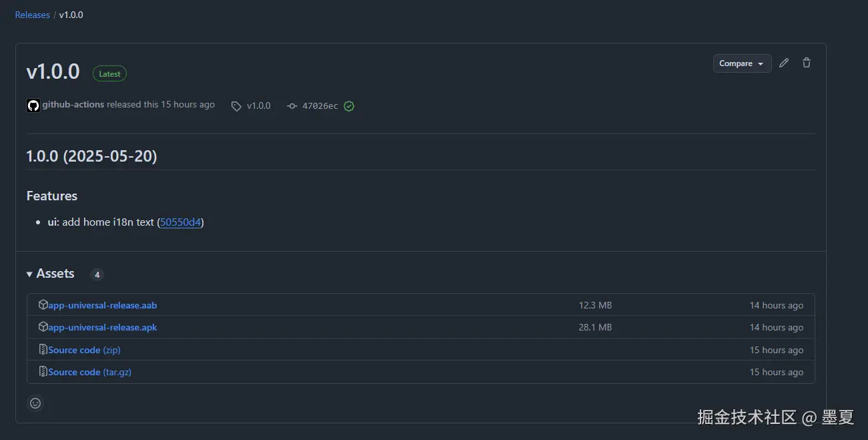The image size is (868, 440).
Task: Click the green check status icon
Action: [349, 106]
